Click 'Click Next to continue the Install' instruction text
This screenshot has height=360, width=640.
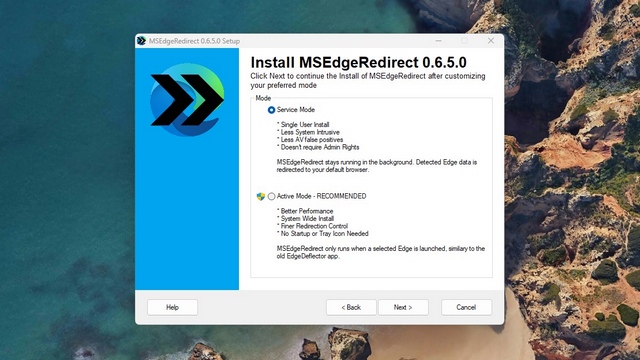coord(368,80)
